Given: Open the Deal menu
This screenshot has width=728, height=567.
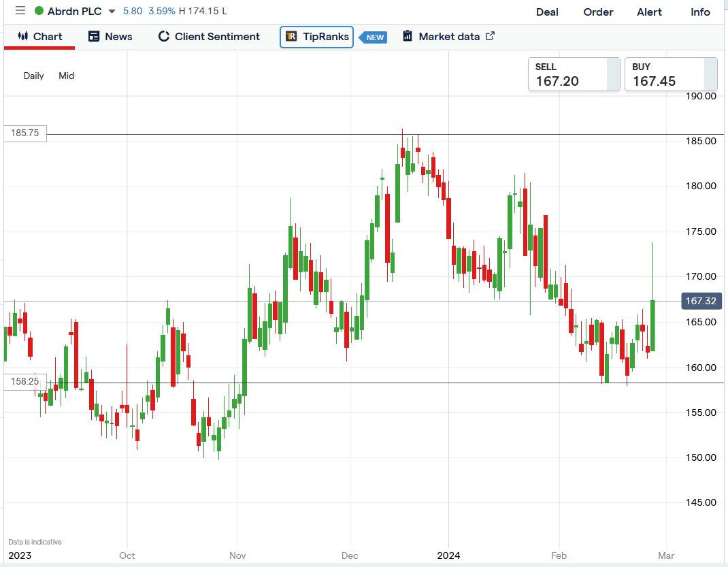Looking at the screenshot, I should coord(547,12).
